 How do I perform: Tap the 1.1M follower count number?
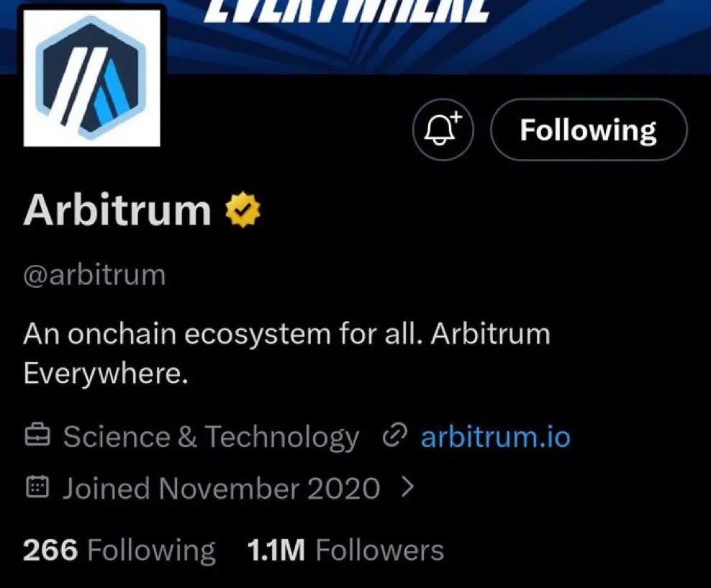click(276, 551)
